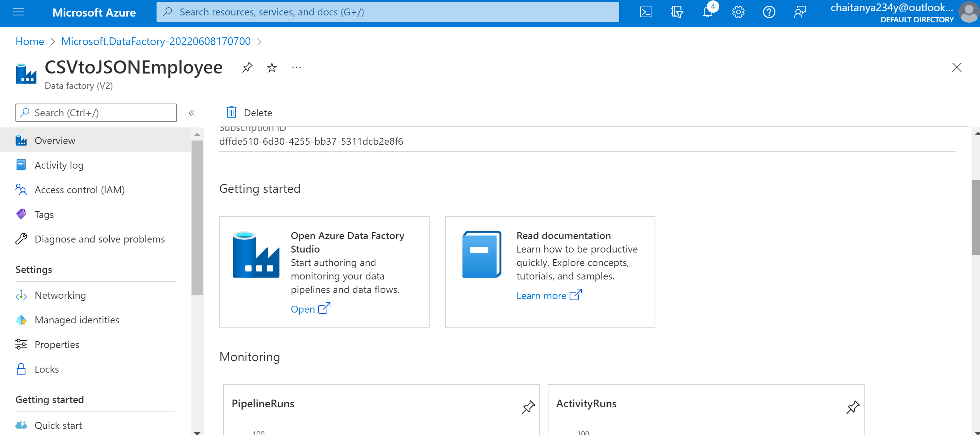This screenshot has width=980, height=435.
Task: Click the Open Azure Data Factory Studio heading
Action: coord(347,242)
